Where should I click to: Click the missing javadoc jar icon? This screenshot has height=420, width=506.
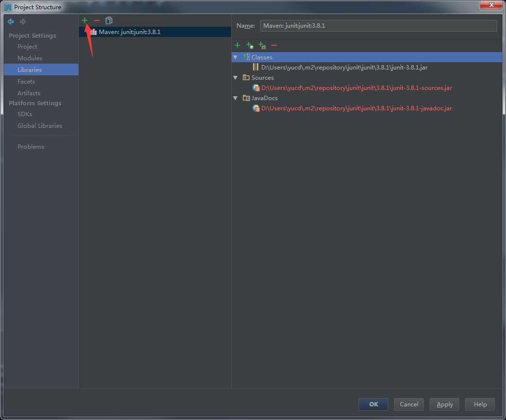pyautogui.click(x=256, y=108)
